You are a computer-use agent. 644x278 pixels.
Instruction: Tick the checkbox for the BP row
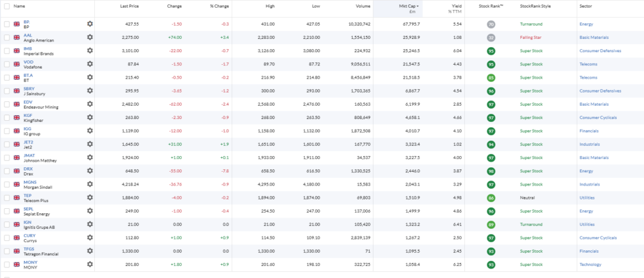7,24
